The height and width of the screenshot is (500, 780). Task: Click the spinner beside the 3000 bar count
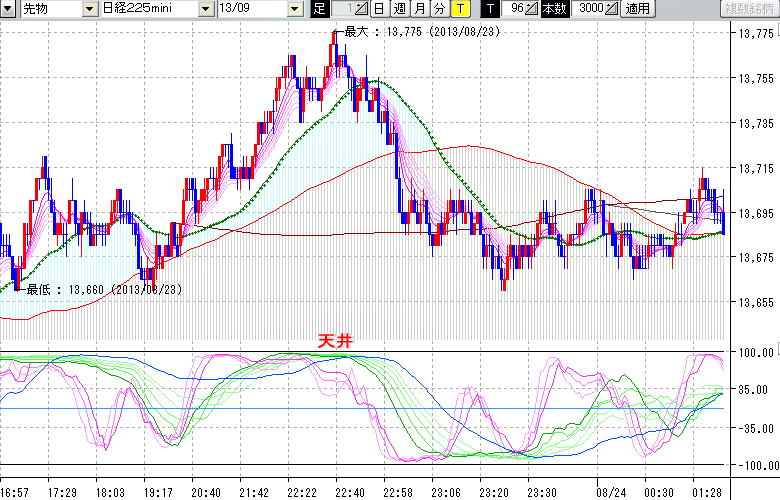pyautogui.click(x=612, y=9)
